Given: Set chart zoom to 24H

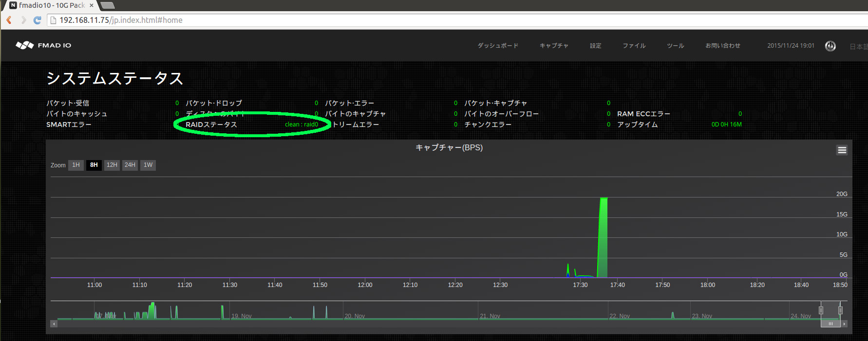Looking at the screenshot, I should 130,165.
